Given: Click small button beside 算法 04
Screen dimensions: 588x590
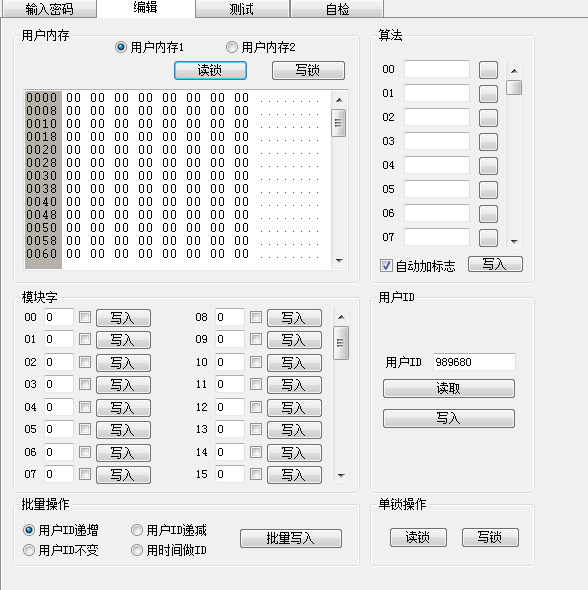Looking at the screenshot, I should pyautogui.click(x=488, y=166).
